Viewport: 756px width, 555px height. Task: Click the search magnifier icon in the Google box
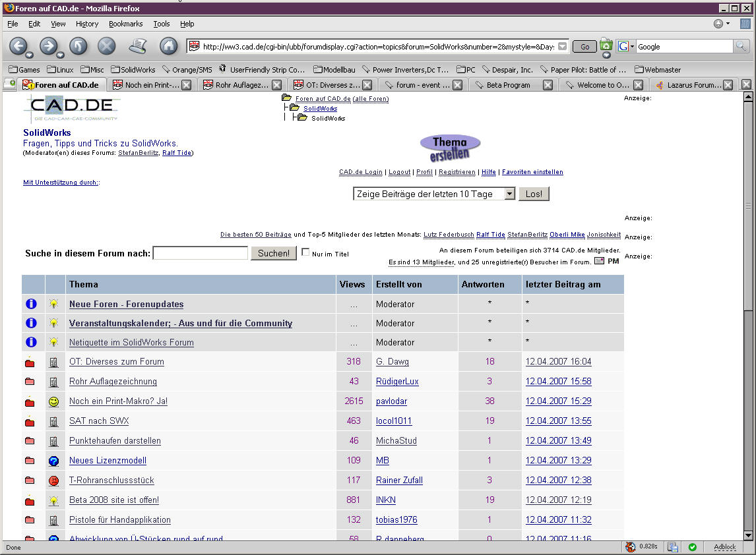tap(741, 47)
